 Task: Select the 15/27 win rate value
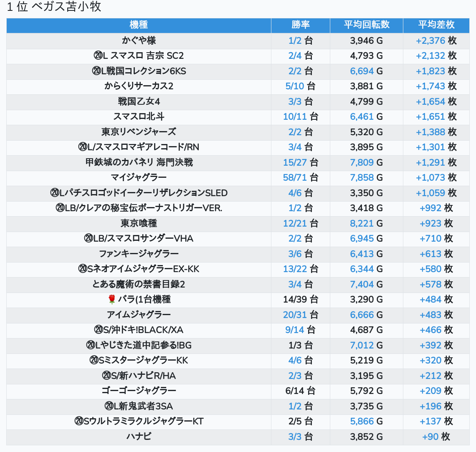click(x=301, y=162)
